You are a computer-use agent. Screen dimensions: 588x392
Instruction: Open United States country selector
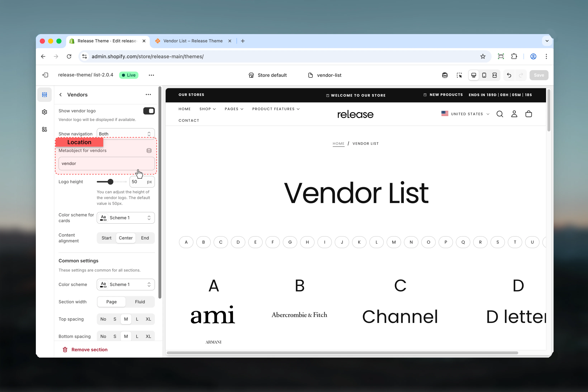click(465, 114)
